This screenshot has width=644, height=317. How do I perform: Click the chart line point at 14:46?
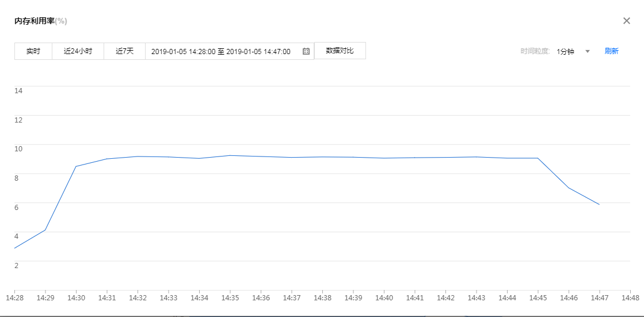569,188
